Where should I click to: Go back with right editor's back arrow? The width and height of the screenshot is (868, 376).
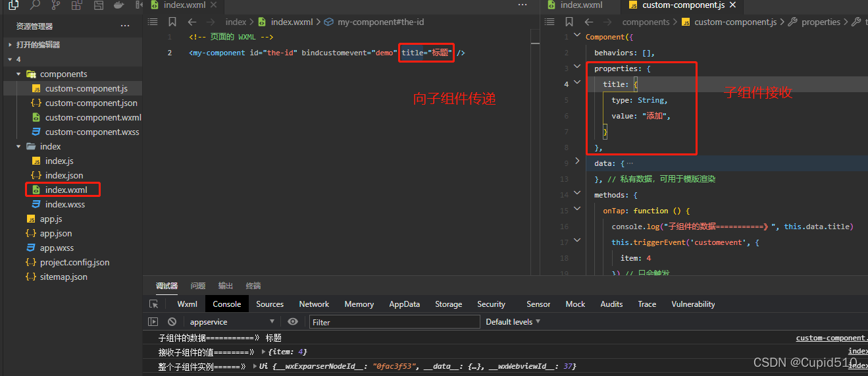click(588, 22)
